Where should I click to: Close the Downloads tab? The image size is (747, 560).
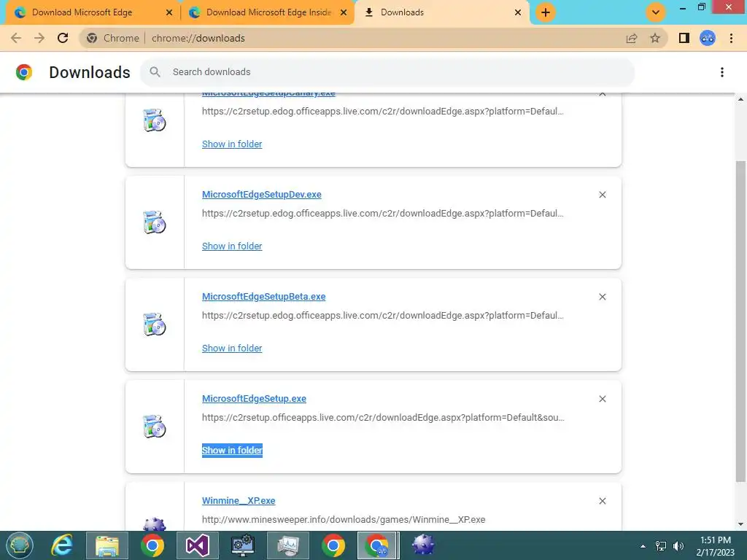(518, 12)
